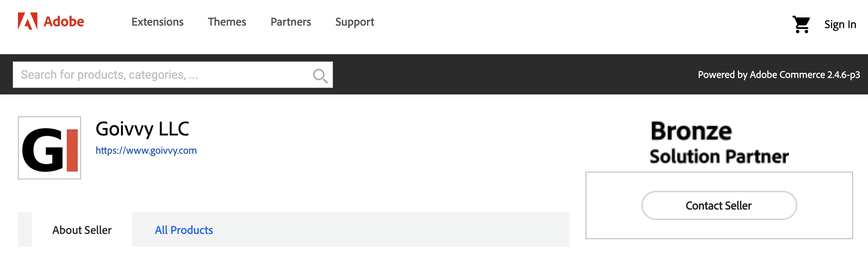Click the red Adobe logo icon
This screenshot has width=868, height=257.
[27, 21]
